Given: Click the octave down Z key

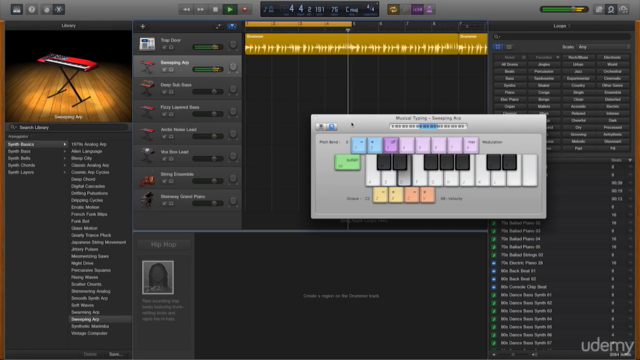Looking at the screenshot, I should (380, 195).
